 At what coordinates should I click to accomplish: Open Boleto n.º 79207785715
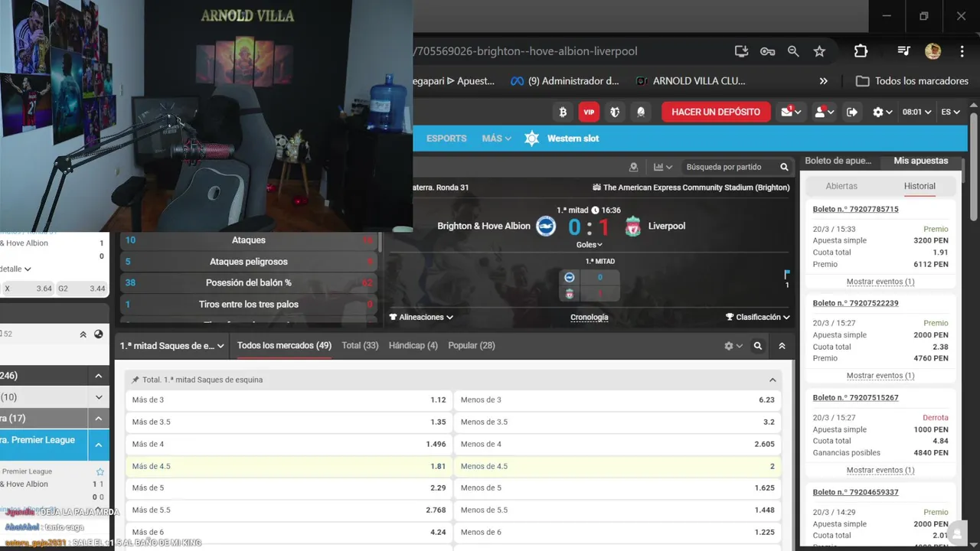point(855,209)
